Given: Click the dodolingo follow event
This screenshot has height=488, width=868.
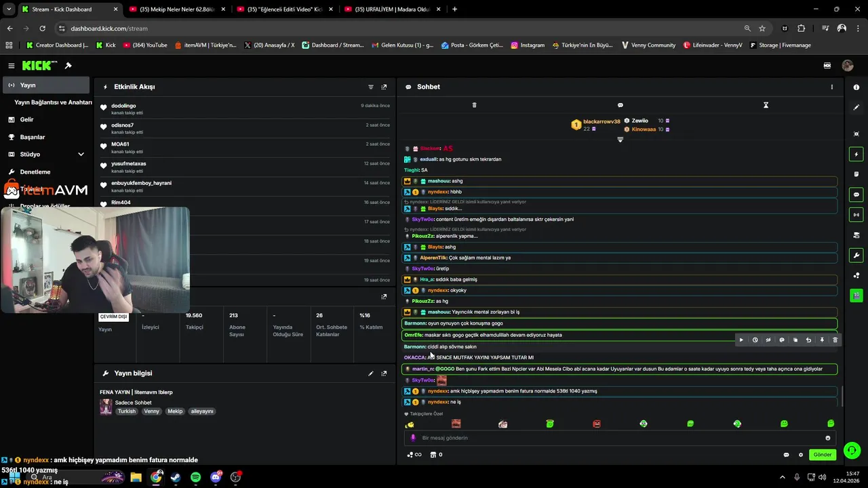Looking at the screenshot, I should pos(246,108).
